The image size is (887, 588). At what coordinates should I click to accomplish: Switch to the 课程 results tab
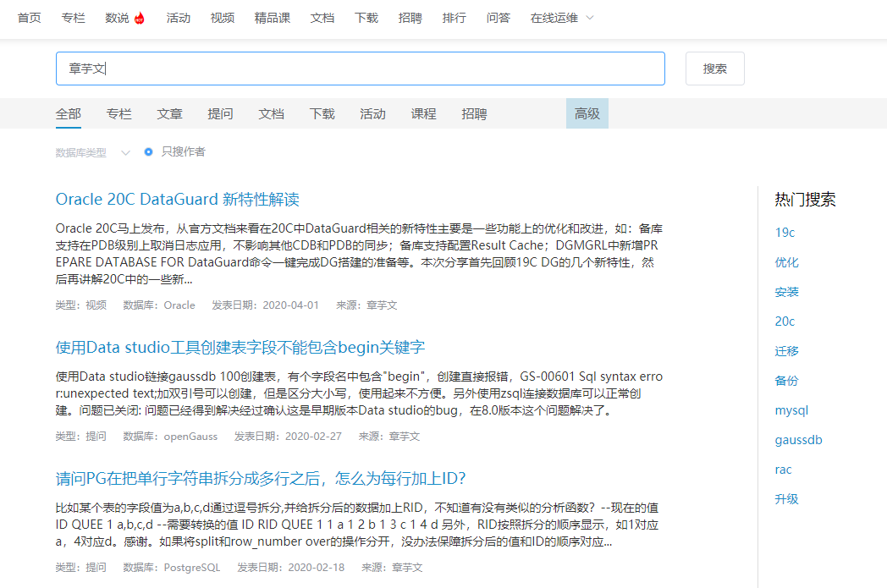tap(423, 113)
